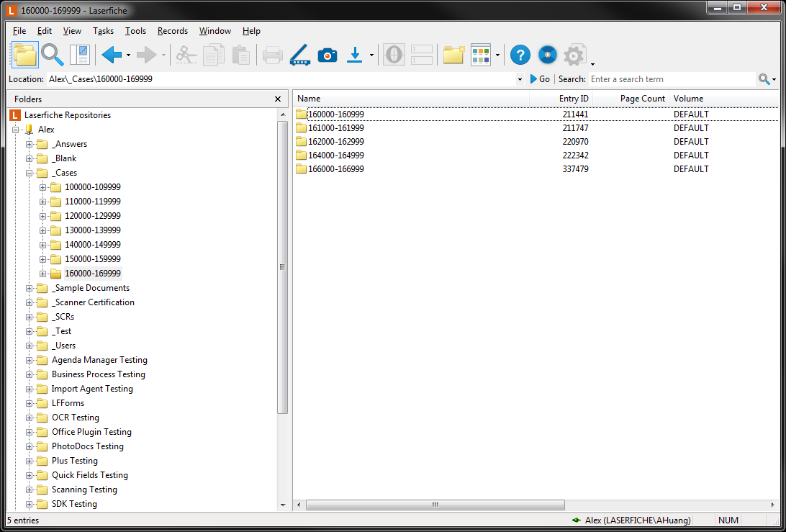Expand the LFForms folder node
Image resolution: width=786 pixels, height=532 pixels.
click(x=29, y=404)
